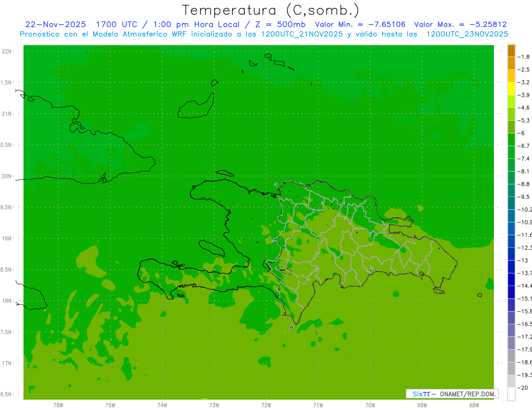Select the "22-Nov-2025" date text
The image size is (532, 411).
click(55, 24)
